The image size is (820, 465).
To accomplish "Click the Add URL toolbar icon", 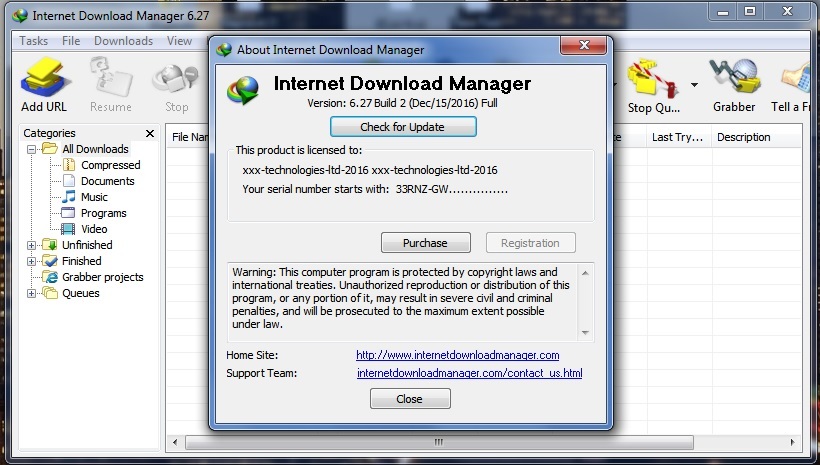I will (44, 85).
